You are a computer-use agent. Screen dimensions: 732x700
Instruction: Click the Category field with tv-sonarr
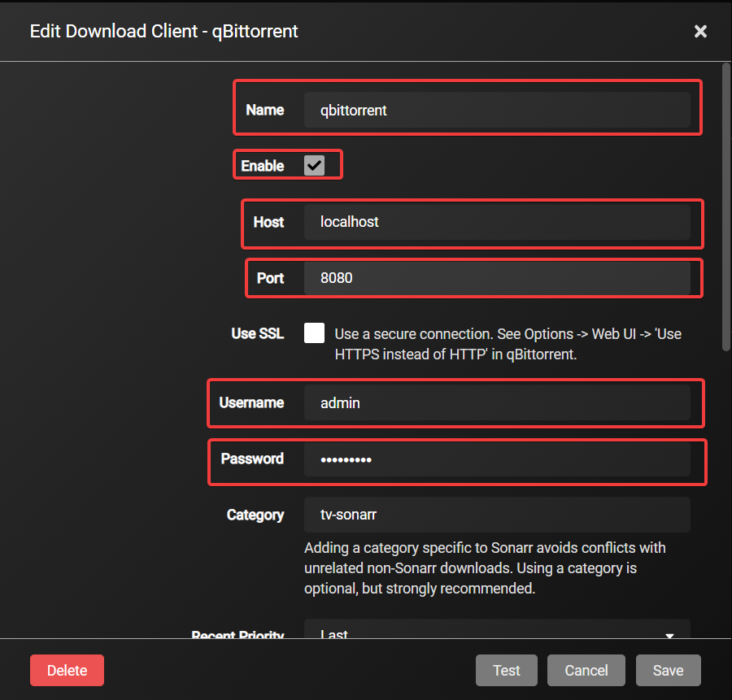(x=497, y=515)
